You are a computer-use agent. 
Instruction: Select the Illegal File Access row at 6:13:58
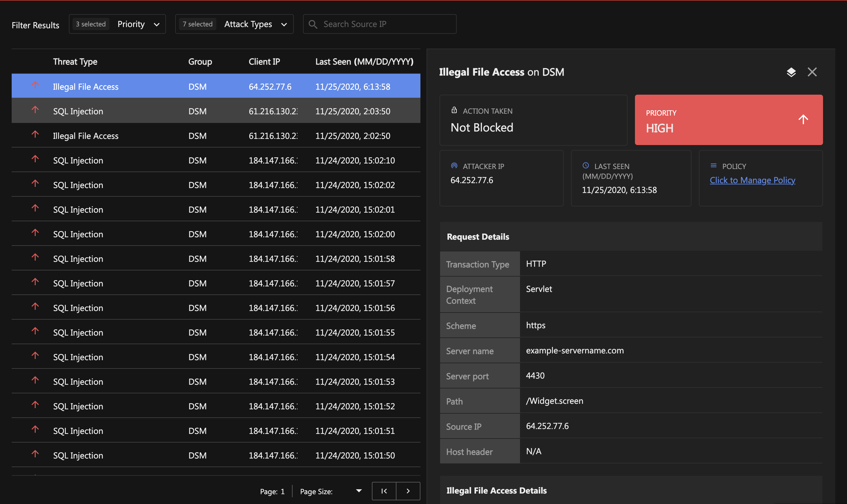click(216, 86)
